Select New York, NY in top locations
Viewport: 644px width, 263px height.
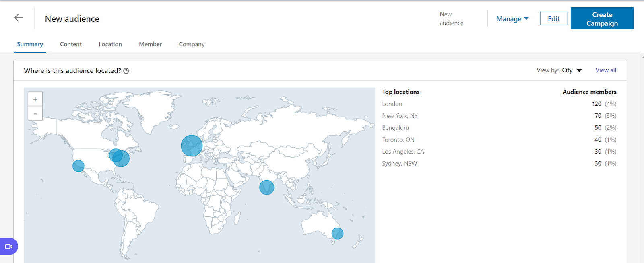click(x=400, y=116)
